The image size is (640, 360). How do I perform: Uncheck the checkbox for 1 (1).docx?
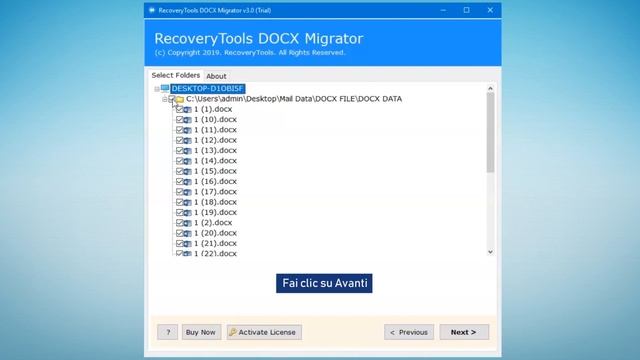[180, 109]
